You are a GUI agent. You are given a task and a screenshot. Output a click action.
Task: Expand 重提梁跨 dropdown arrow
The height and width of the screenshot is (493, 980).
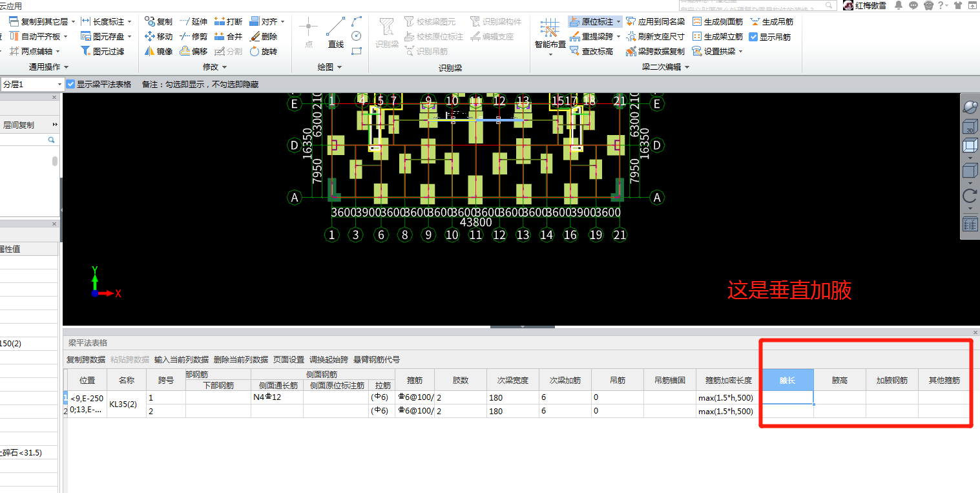click(x=618, y=36)
